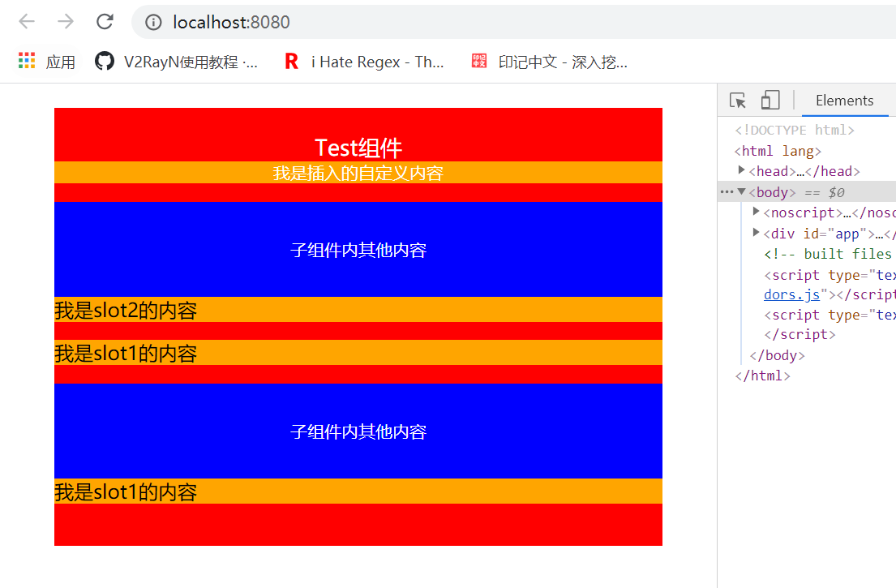896x588 pixels.
Task: Click the browser forward arrow
Action: [x=66, y=22]
